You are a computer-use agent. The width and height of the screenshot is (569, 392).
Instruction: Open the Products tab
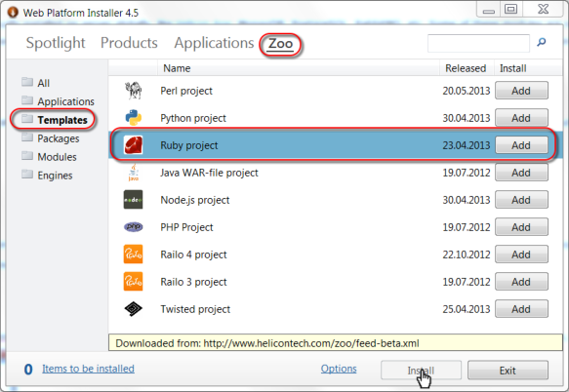129,43
